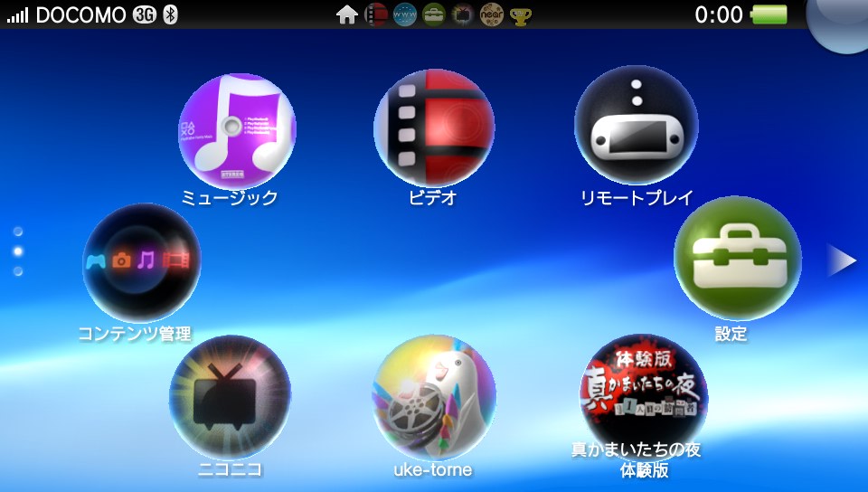Switch to the near app in the status bar

(492, 15)
